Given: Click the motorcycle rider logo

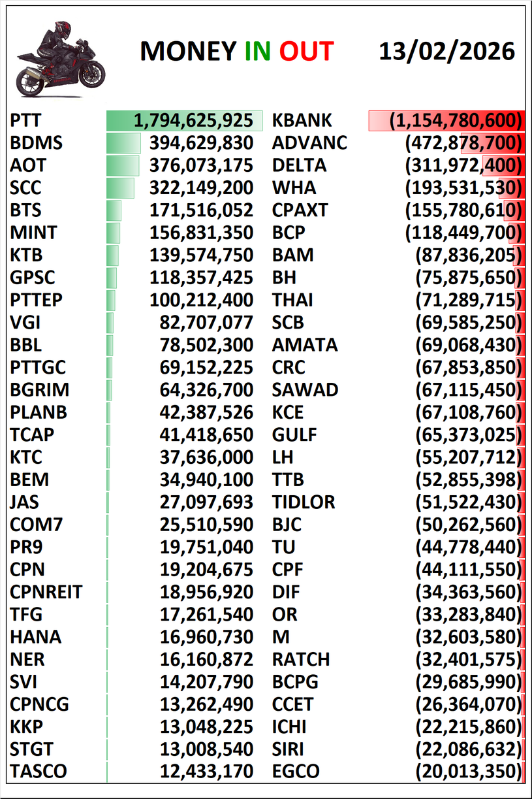Looking at the screenshot, I should (59, 59).
